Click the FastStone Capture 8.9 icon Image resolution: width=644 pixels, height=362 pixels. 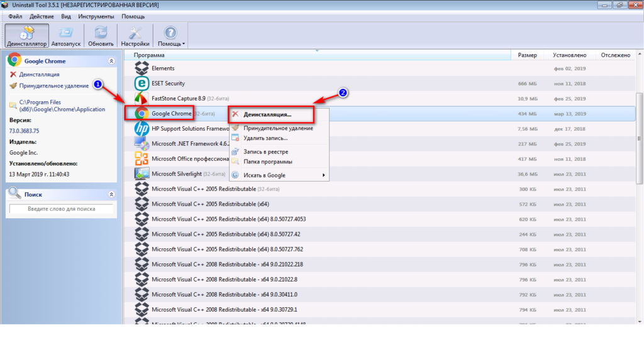click(142, 99)
